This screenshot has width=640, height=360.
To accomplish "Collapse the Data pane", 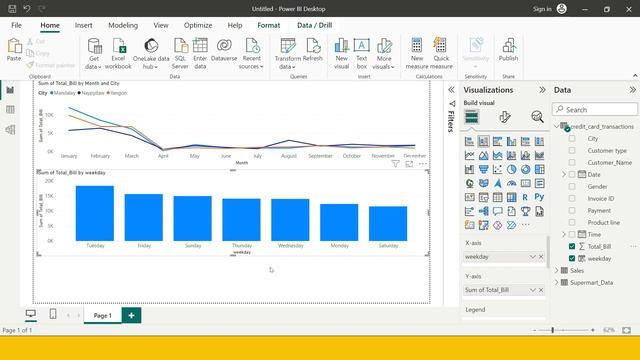I will (x=632, y=90).
